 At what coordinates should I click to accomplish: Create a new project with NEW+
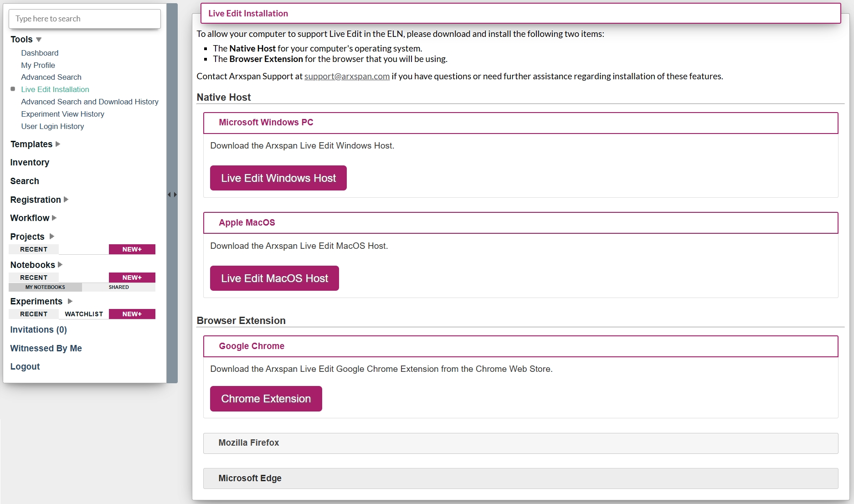click(x=132, y=249)
